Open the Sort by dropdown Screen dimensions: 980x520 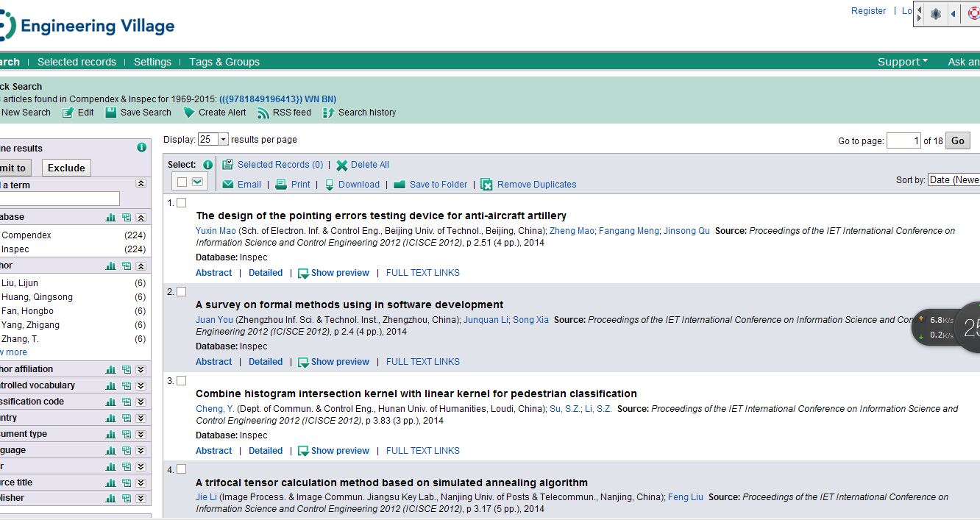[x=953, y=180]
